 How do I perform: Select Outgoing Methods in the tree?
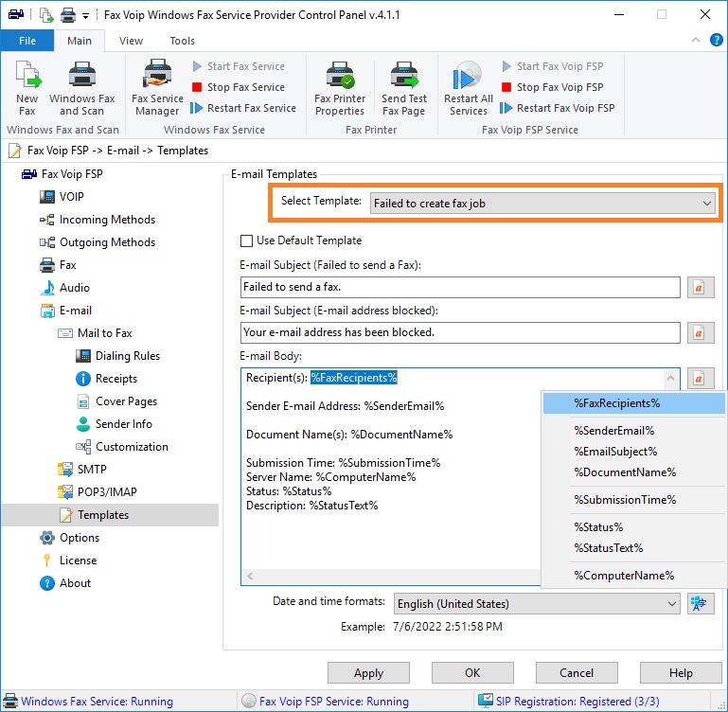click(98, 242)
